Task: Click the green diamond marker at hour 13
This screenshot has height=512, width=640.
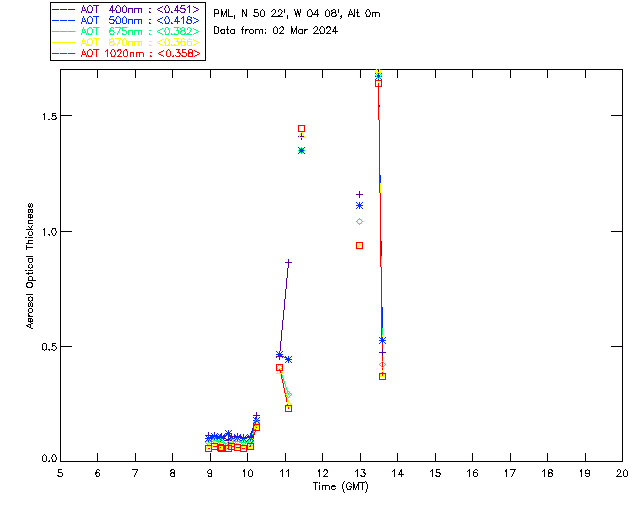Action: tap(360, 222)
